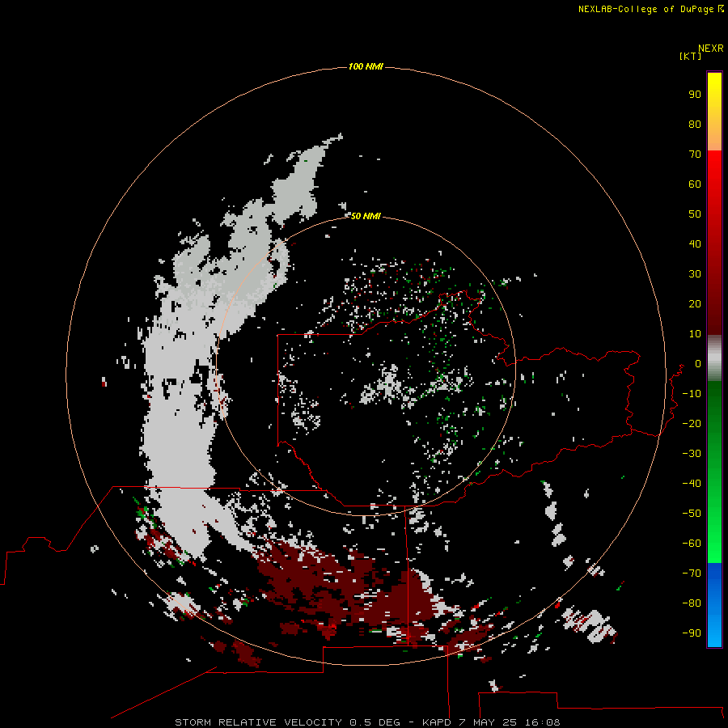Click the 90 value on velocity scale
The height and width of the screenshot is (728, 728).
pyautogui.click(x=695, y=95)
